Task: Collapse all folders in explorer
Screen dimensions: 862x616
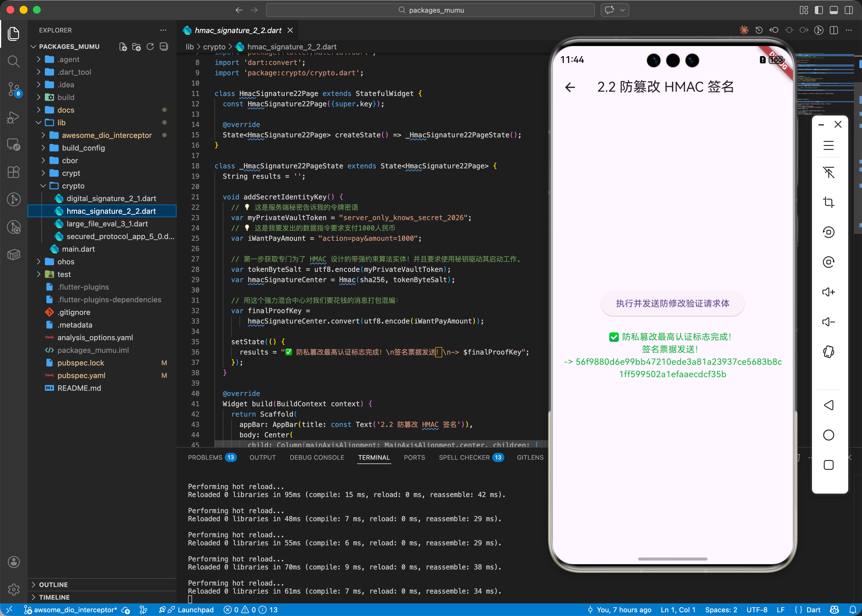Action: [x=164, y=46]
